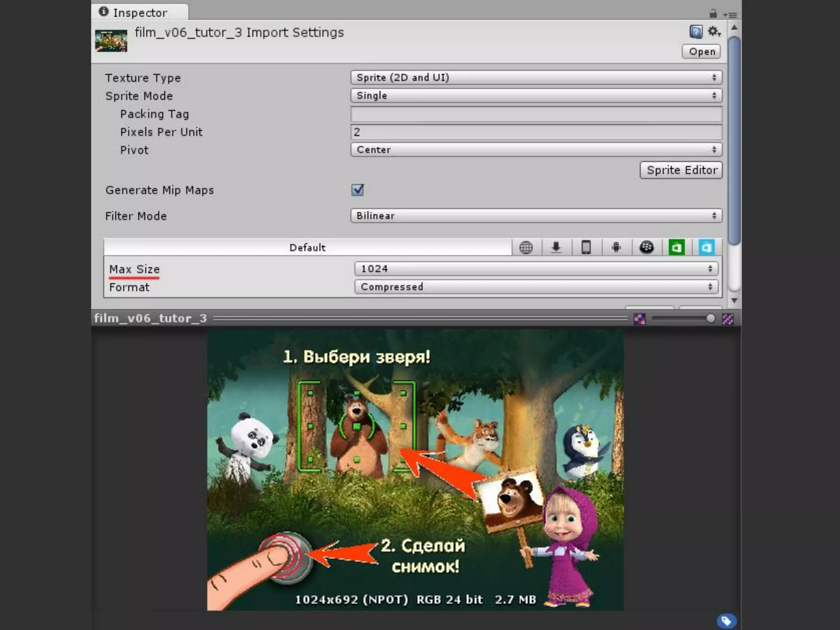840x630 pixels.
Task: Click the Inspector tab
Action: [x=139, y=13]
